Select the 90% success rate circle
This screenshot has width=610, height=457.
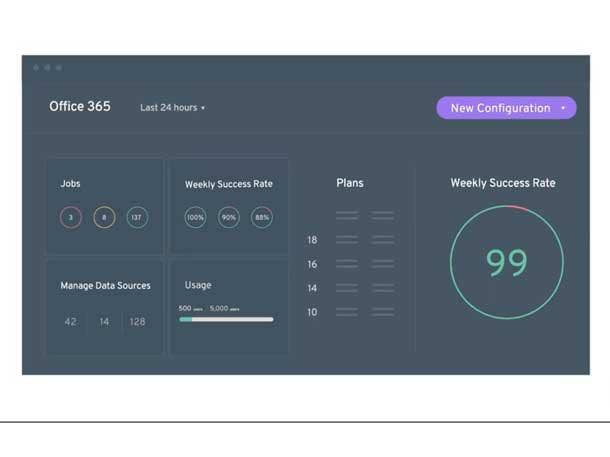coord(229,217)
